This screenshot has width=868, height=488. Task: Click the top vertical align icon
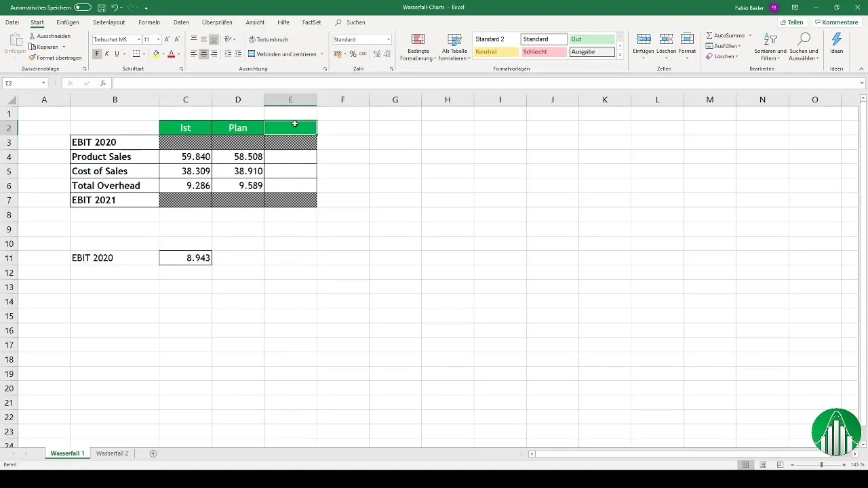point(194,39)
